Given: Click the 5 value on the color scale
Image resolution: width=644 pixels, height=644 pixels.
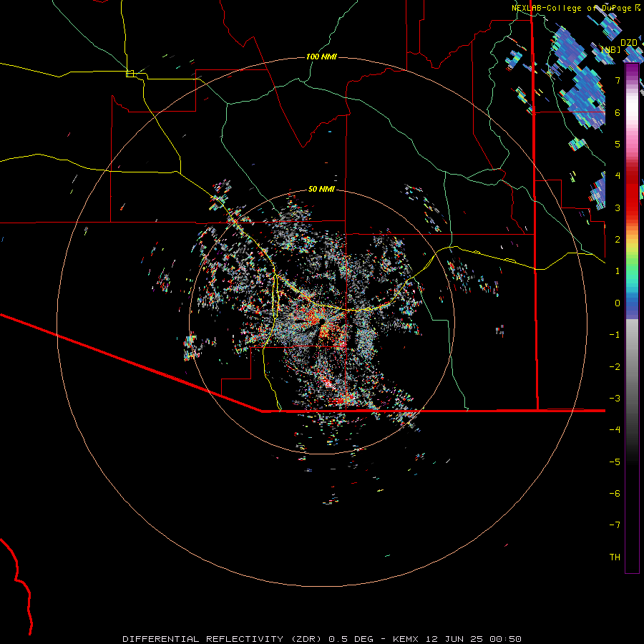Looking at the screenshot, I should [618, 144].
